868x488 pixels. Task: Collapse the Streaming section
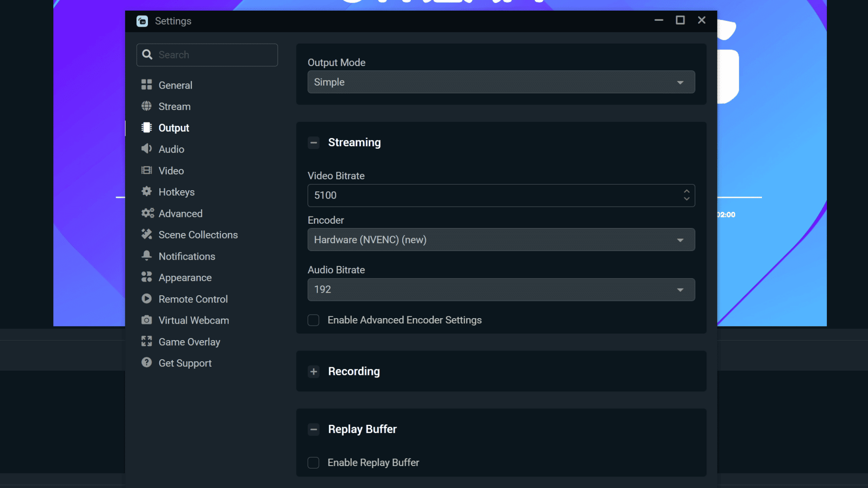[x=313, y=143]
